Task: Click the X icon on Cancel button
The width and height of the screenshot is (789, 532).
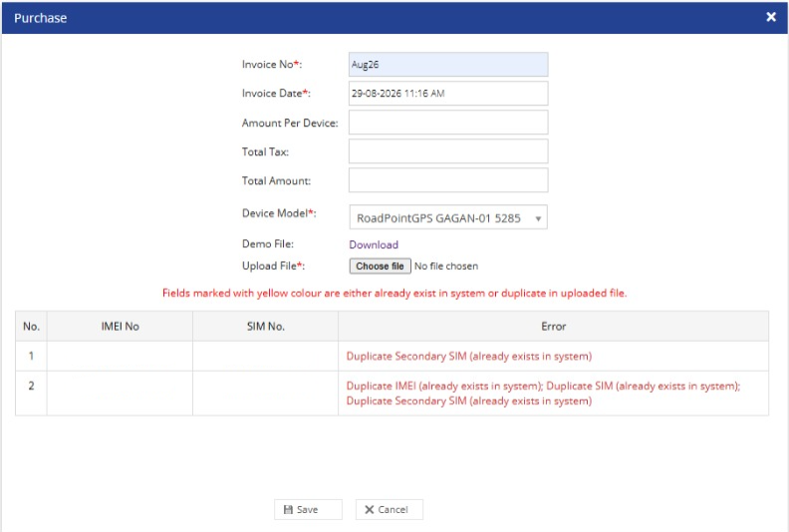Action: (x=369, y=509)
